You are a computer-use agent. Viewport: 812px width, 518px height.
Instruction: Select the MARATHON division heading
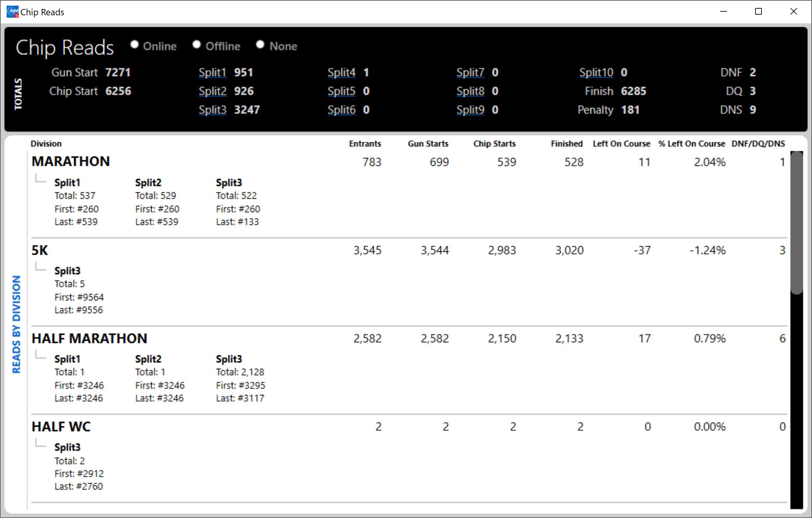point(71,161)
